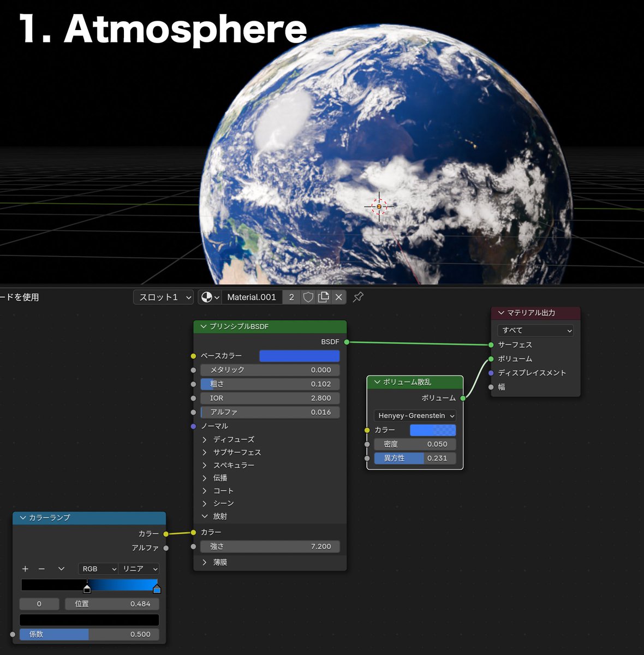Click the ベースカラー blue color swatch
Image resolution: width=644 pixels, height=655 pixels.
click(x=299, y=355)
